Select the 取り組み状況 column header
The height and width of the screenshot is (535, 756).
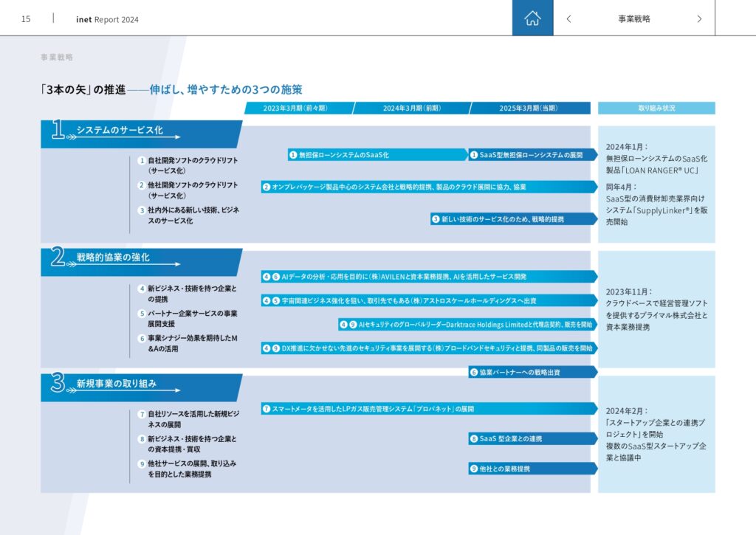(656, 108)
